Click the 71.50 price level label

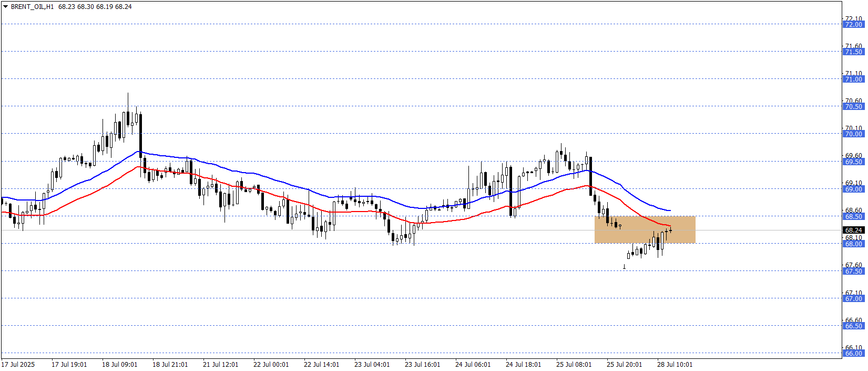point(854,52)
